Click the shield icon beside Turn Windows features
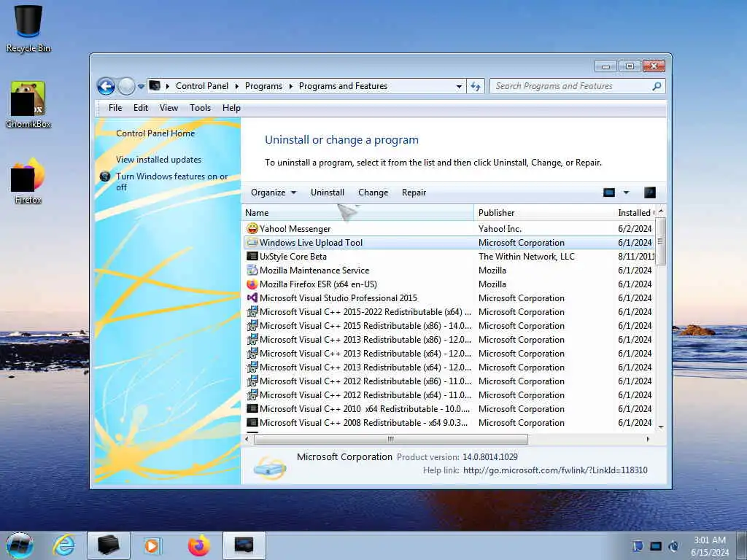747x560 pixels. tap(105, 176)
